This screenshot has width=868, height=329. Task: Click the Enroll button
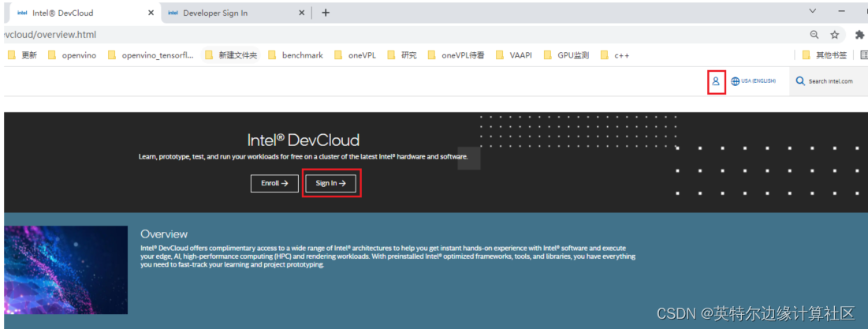tap(274, 183)
